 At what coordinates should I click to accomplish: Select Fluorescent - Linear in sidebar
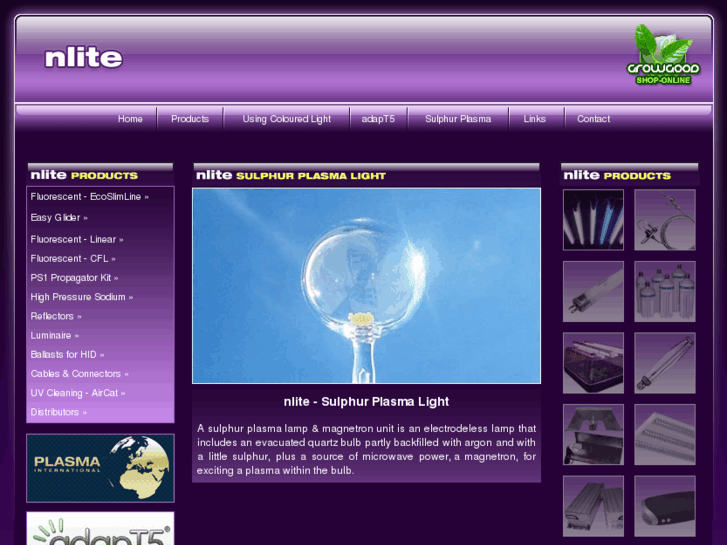pyautogui.click(x=77, y=239)
